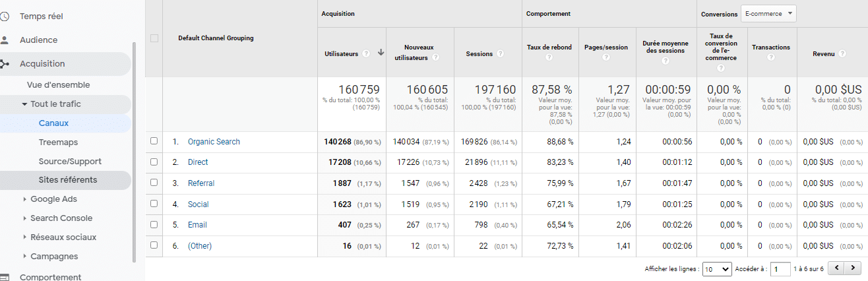Open help icon under Pages/session
This screenshot has width=868, height=281.
tap(605, 58)
